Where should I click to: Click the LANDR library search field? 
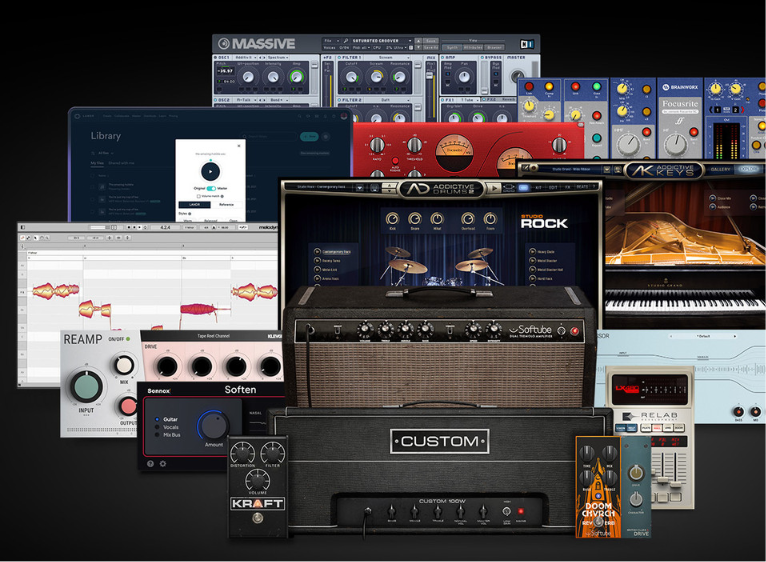(270, 137)
